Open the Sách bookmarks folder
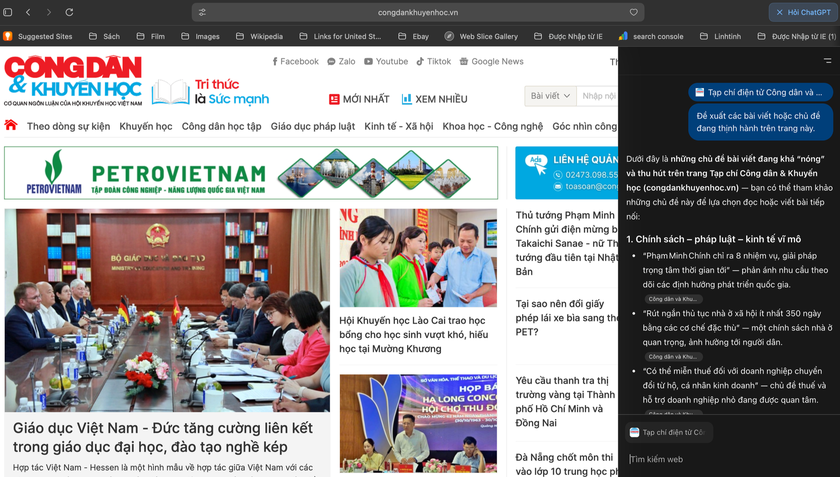This screenshot has height=477, width=840. pos(104,36)
